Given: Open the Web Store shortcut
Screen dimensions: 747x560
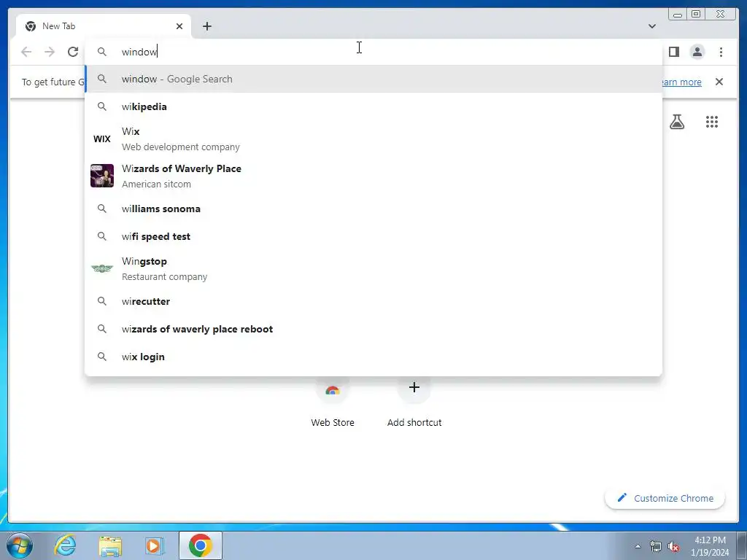Looking at the screenshot, I should tap(333, 402).
